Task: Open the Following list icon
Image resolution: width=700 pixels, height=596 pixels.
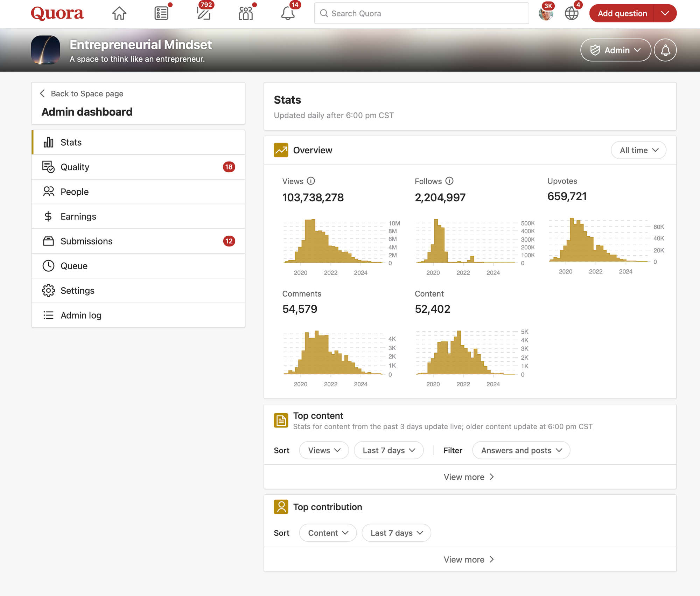Action: (161, 13)
